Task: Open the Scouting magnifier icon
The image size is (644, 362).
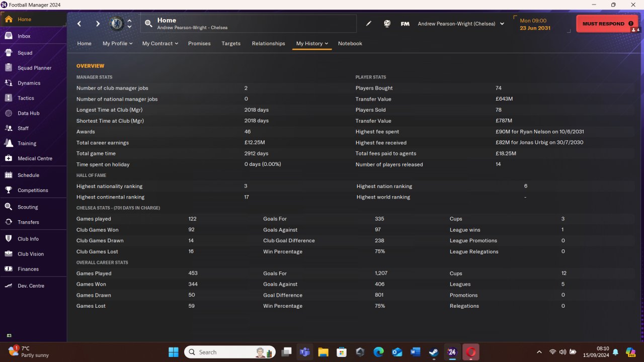Action: tap(8, 207)
